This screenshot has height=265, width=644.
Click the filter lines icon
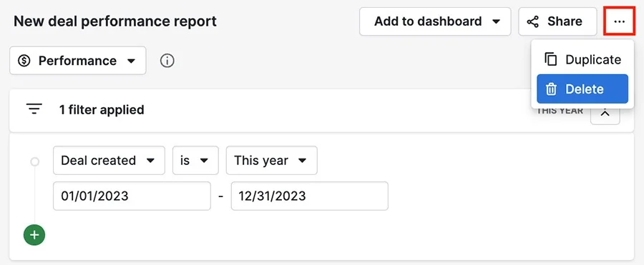coord(34,109)
